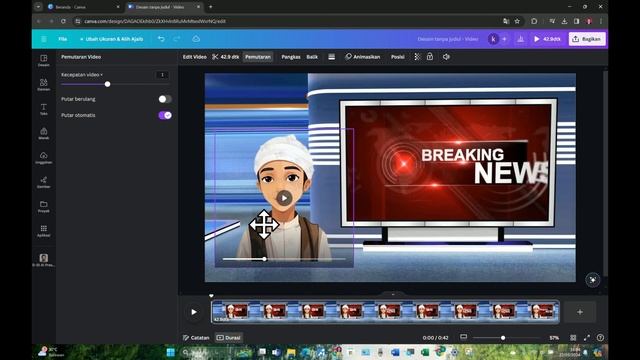The height and width of the screenshot is (360, 640).
Task: Play the video using center play overlay
Action: pos(284,198)
